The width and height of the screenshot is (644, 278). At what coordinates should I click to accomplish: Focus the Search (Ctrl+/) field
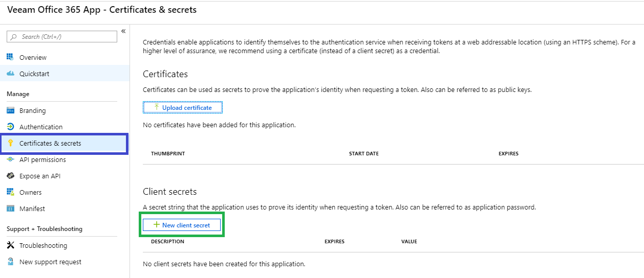tap(62, 37)
